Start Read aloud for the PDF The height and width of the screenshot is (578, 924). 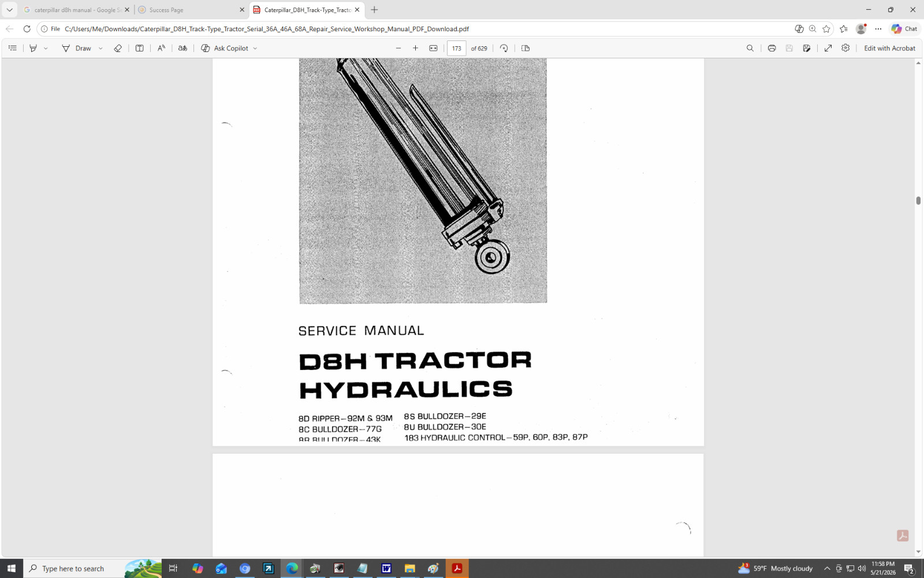162,49
